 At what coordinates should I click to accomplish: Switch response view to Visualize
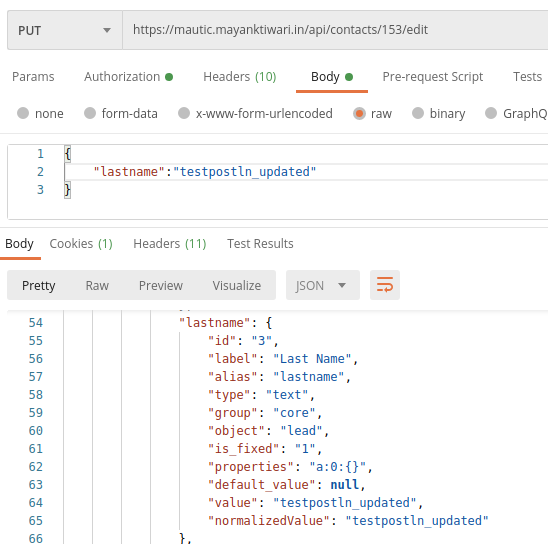(x=237, y=285)
